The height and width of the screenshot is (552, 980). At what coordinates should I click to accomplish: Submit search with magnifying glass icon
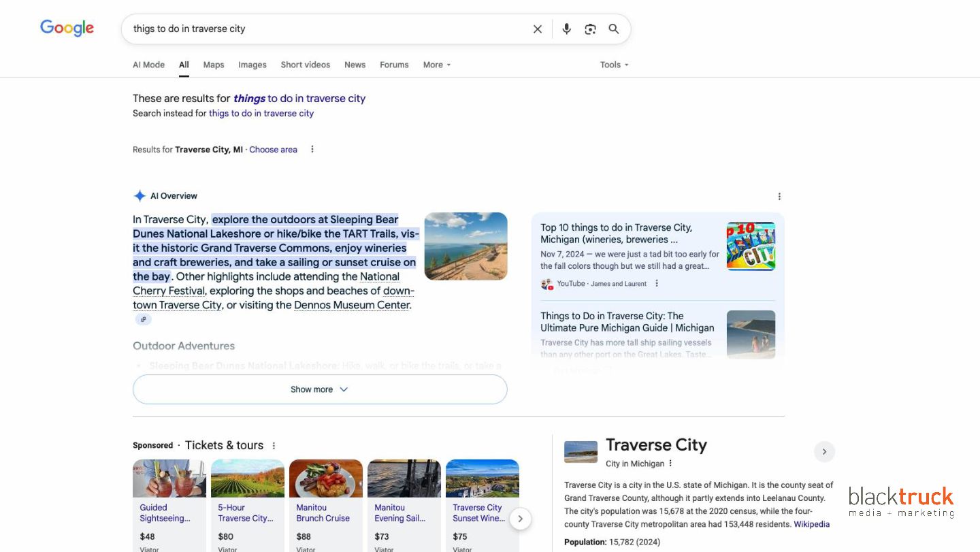coord(614,29)
